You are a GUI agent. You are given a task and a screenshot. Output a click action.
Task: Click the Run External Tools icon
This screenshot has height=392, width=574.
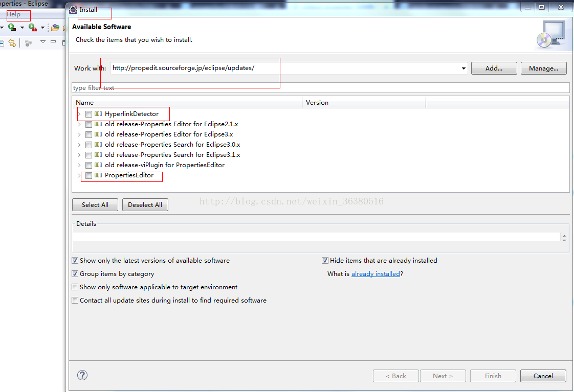click(33, 28)
